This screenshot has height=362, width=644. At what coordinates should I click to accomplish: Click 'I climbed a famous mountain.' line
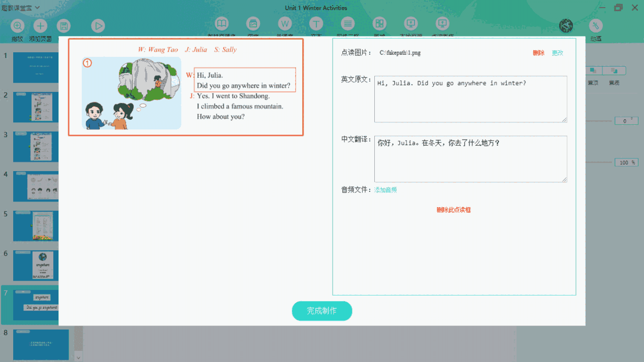point(240,107)
